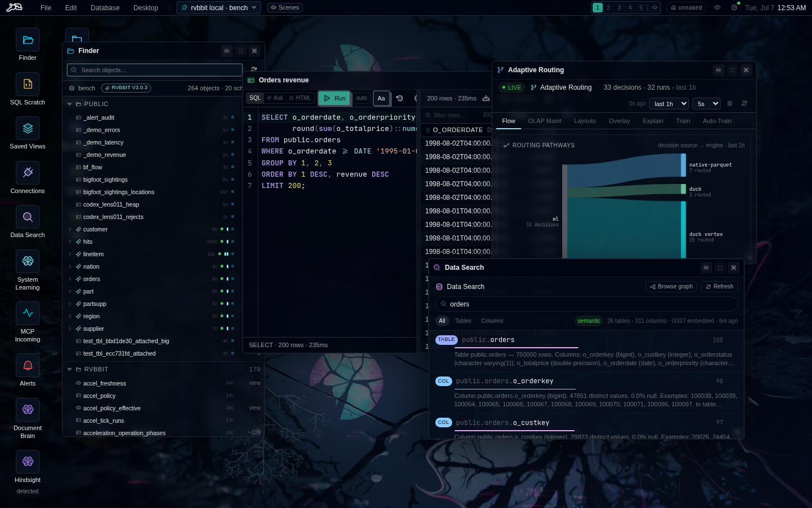Collapse the RVBBIT schema in Finder
This screenshot has width=812, height=508.
coord(70,370)
